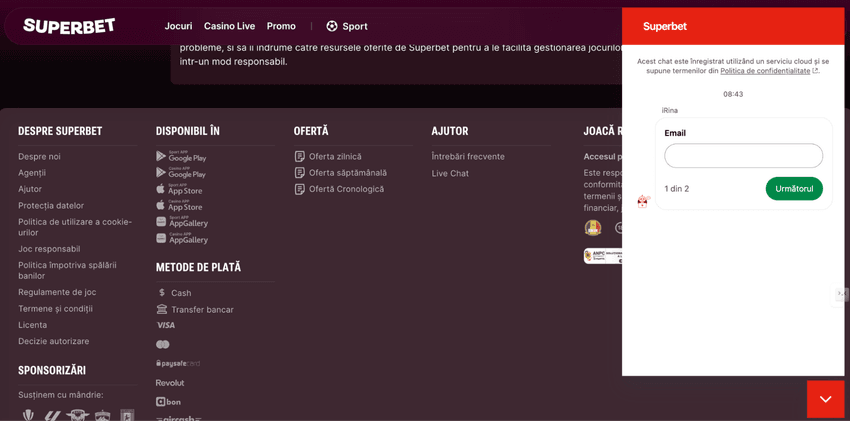Click the Oferta zilnică document icon
Screen dimensions: 850x421
pos(299,157)
